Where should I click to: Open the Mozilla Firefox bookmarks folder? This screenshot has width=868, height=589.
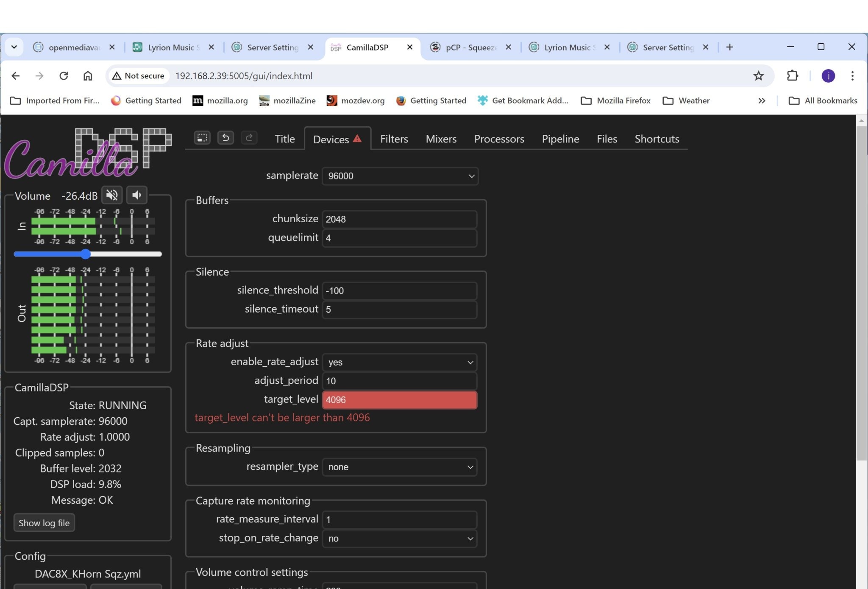pos(616,100)
